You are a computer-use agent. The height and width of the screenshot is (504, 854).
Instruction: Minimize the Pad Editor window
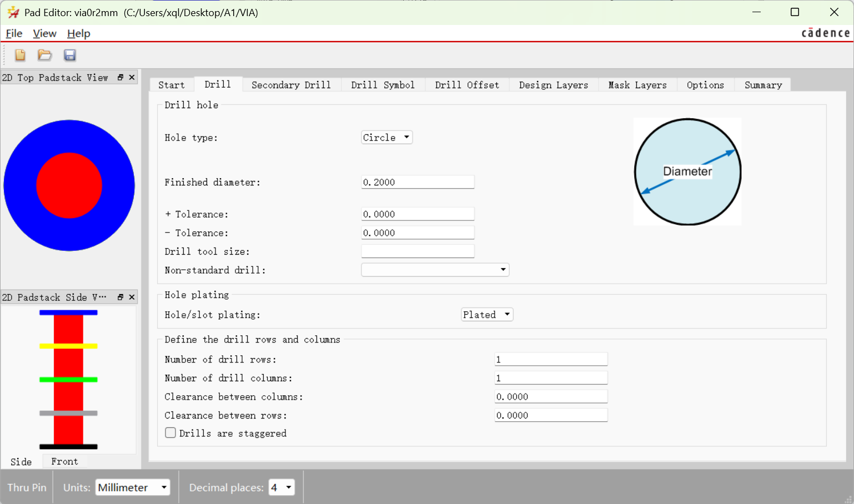[x=756, y=12]
